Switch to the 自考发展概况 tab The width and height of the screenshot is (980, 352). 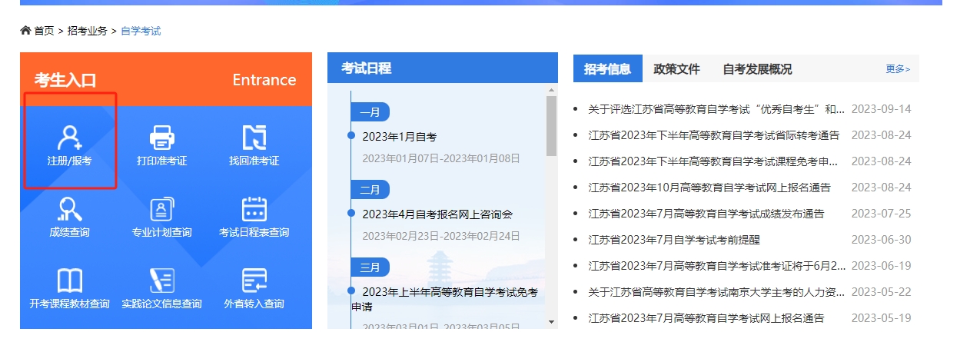pos(757,69)
